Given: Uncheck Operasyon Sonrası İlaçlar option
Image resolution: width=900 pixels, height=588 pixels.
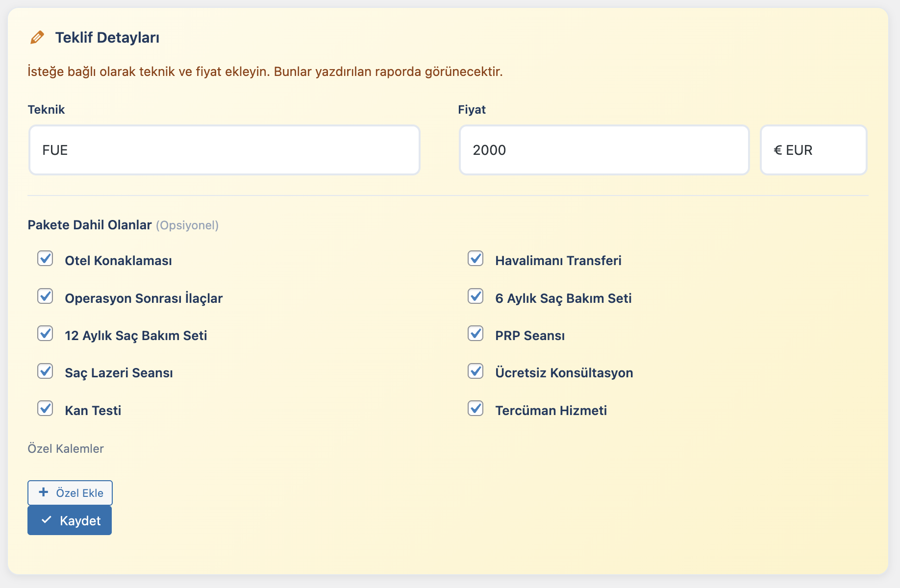Looking at the screenshot, I should 45,296.
